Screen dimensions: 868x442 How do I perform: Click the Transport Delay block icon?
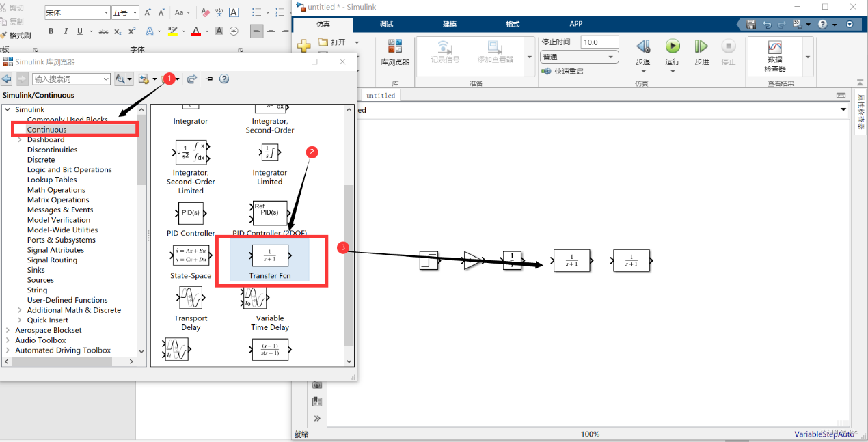[191, 298]
